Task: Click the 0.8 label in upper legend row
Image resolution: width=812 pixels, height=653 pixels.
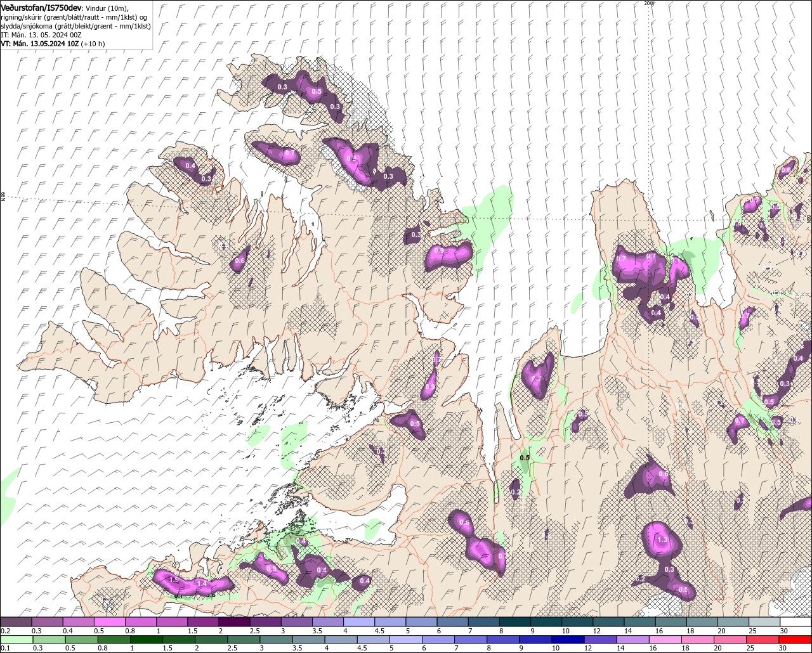Action: [x=130, y=631]
